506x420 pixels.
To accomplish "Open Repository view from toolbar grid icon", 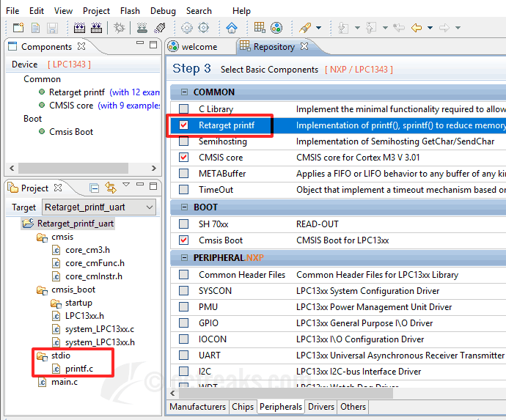I will coord(260,28).
